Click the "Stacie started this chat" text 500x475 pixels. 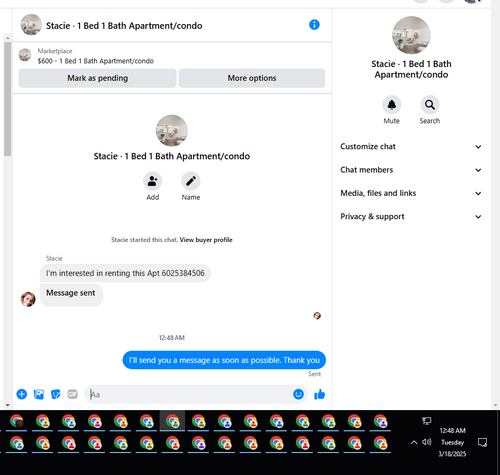coord(144,240)
